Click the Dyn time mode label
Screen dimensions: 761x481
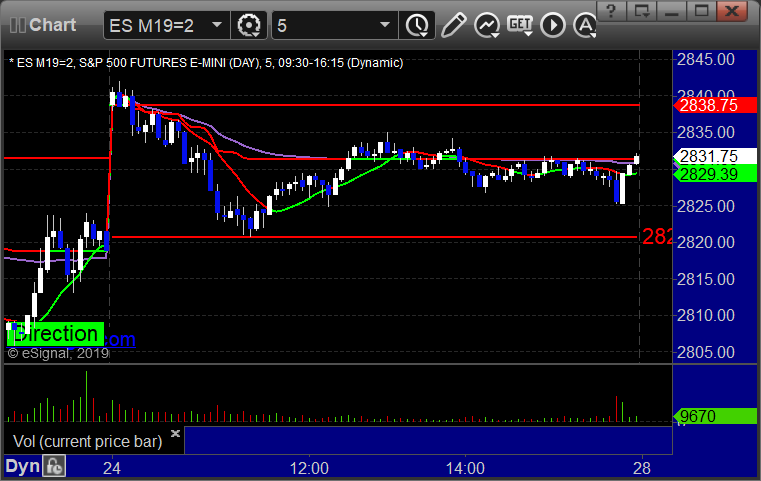22,466
